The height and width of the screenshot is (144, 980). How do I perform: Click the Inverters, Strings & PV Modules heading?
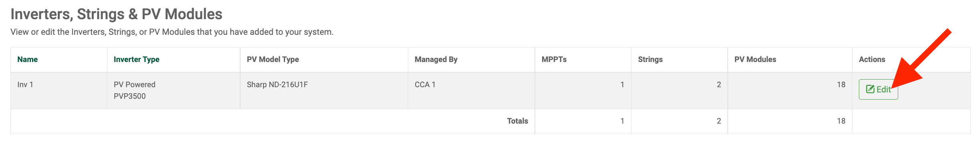click(x=116, y=14)
